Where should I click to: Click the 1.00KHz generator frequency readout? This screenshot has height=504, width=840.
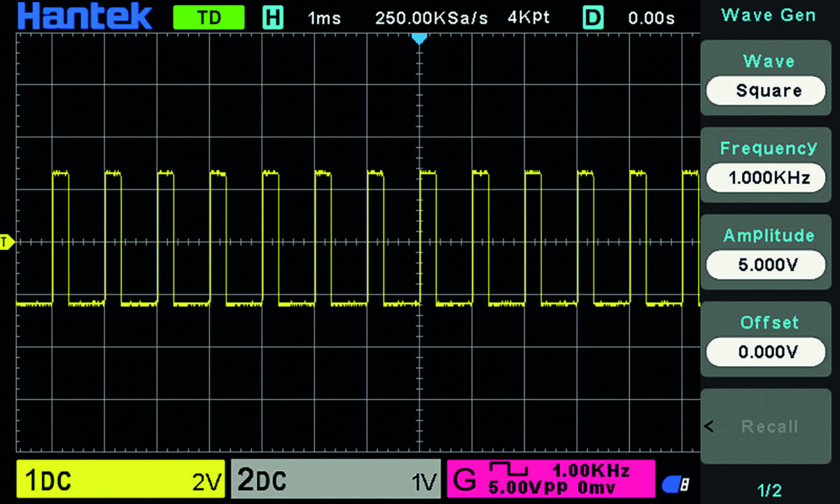pos(591,470)
